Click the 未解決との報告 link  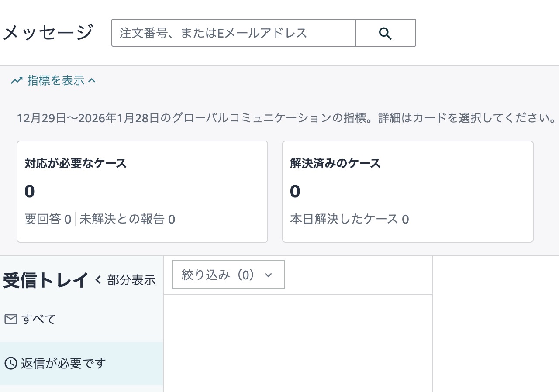pyautogui.click(x=127, y=219)
